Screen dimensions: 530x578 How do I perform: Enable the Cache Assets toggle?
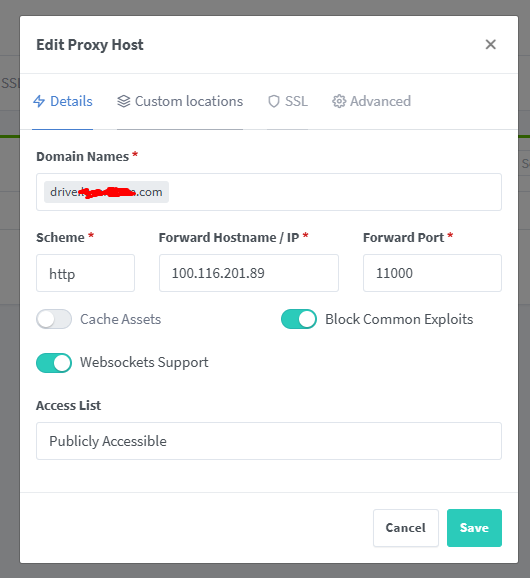click(54, 319)
